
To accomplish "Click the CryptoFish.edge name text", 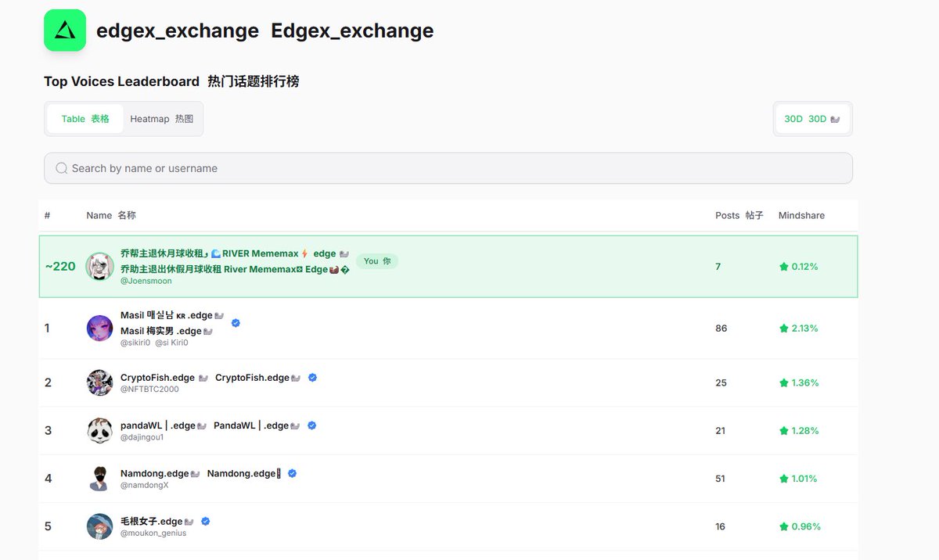I will (159, 377).
